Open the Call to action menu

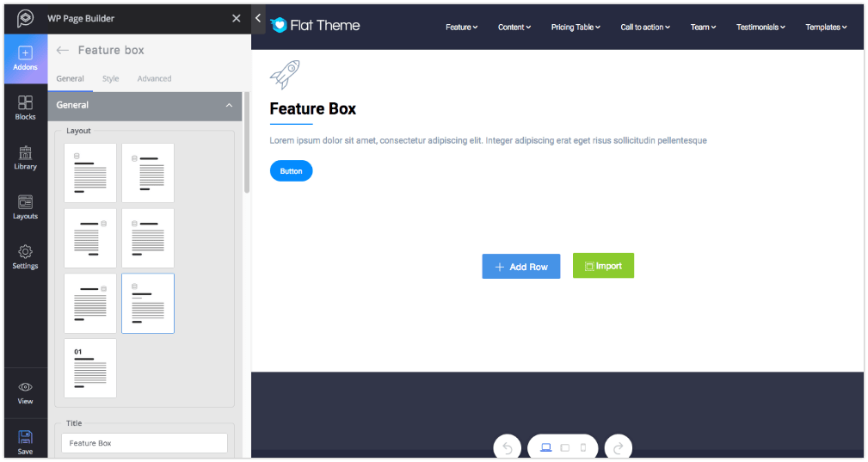pyautogui.click(x=645, y=28)
